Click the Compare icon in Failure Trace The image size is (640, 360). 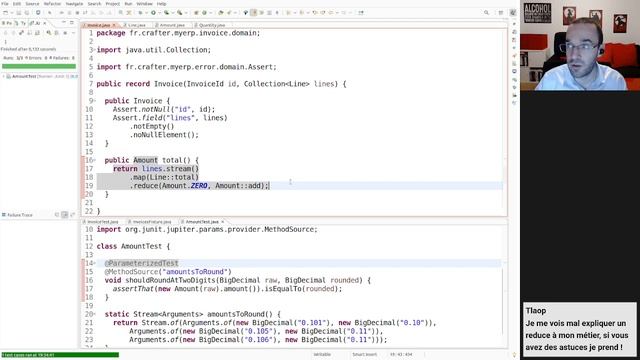[x=72, y=215]
